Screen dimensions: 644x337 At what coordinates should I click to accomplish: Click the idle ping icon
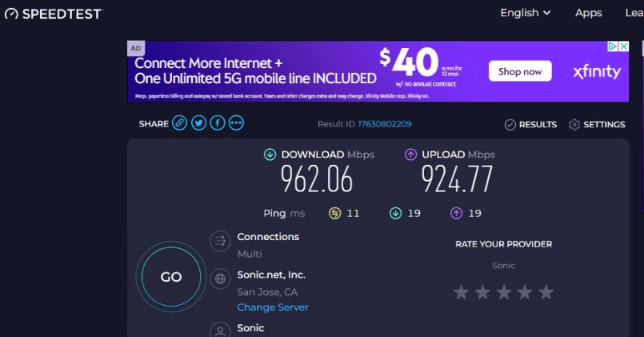click(x=335, y=213)
